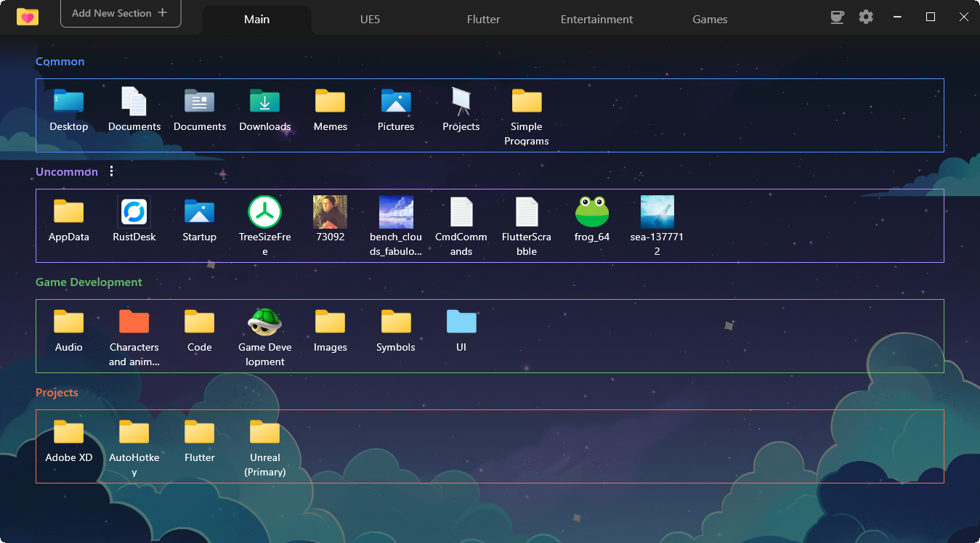Open the red Characters and anim folder

pos(134,337)
